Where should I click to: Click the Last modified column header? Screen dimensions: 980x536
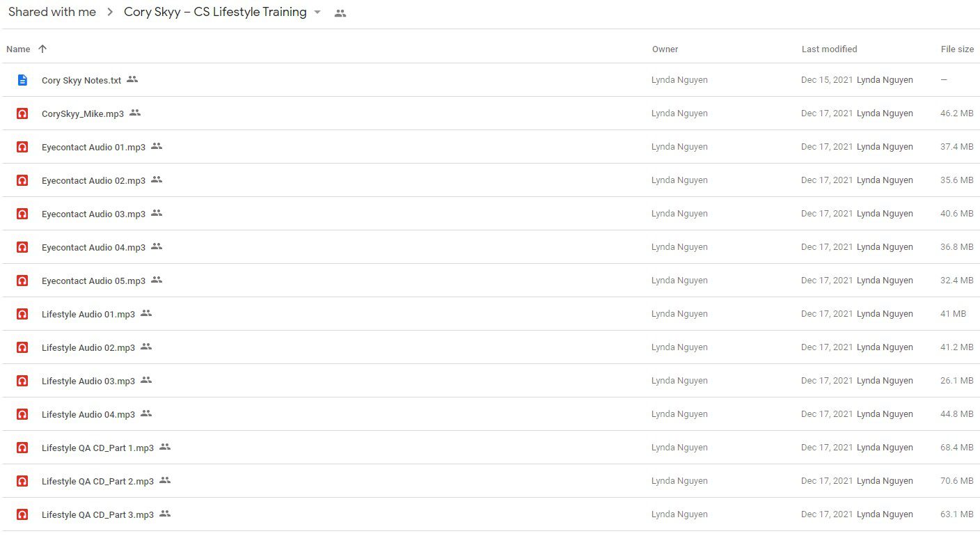click(x=829, y=49)
